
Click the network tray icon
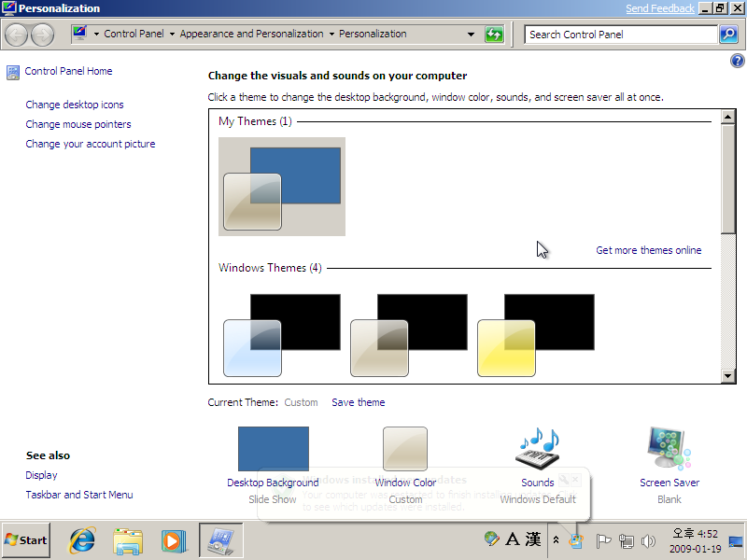[626, 540]
